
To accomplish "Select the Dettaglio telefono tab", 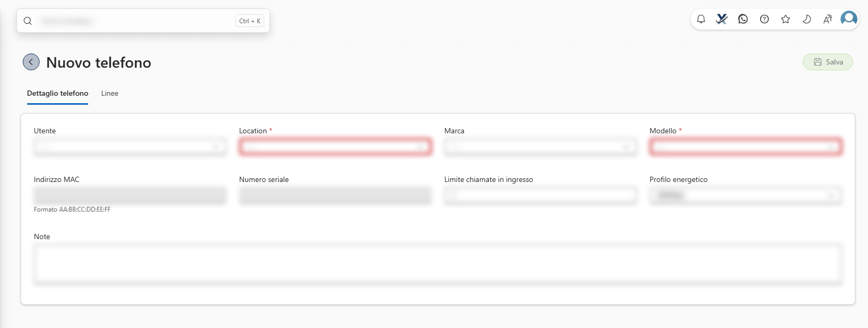I will (58, 94).
